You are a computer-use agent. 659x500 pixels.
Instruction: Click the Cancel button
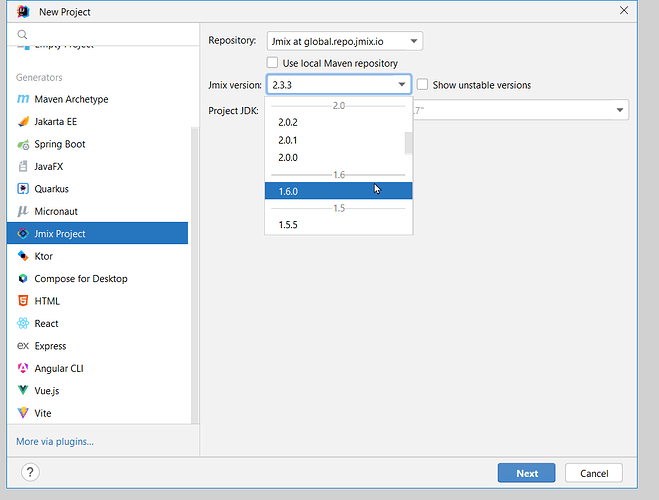[593, 473]
